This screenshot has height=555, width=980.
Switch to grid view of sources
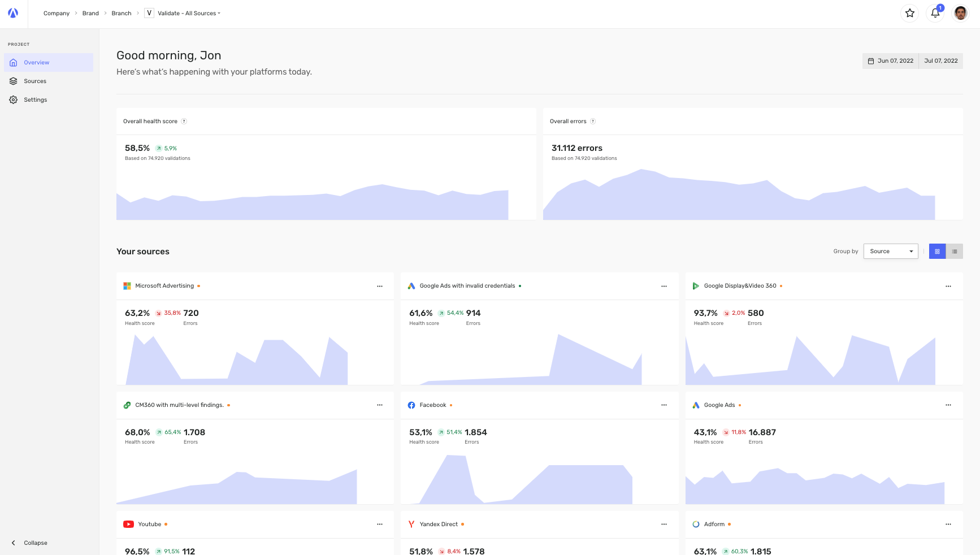pos(937,252)
